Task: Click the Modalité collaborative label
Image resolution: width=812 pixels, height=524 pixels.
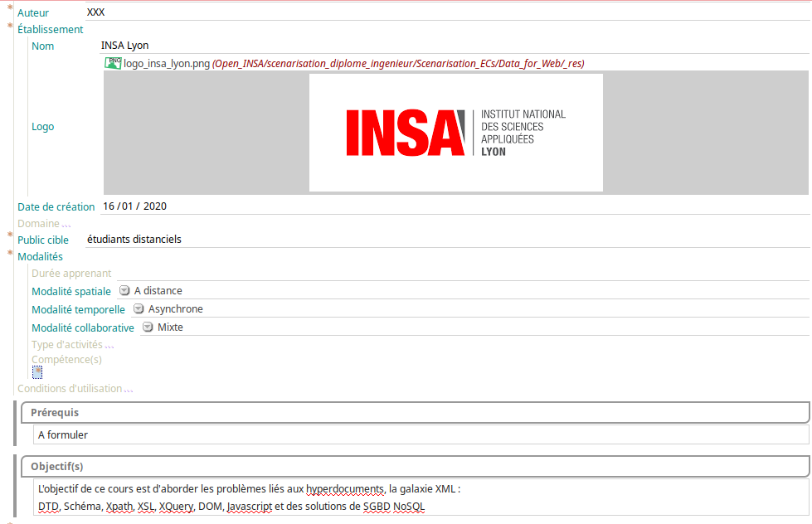Action: (x=83, y=327)
